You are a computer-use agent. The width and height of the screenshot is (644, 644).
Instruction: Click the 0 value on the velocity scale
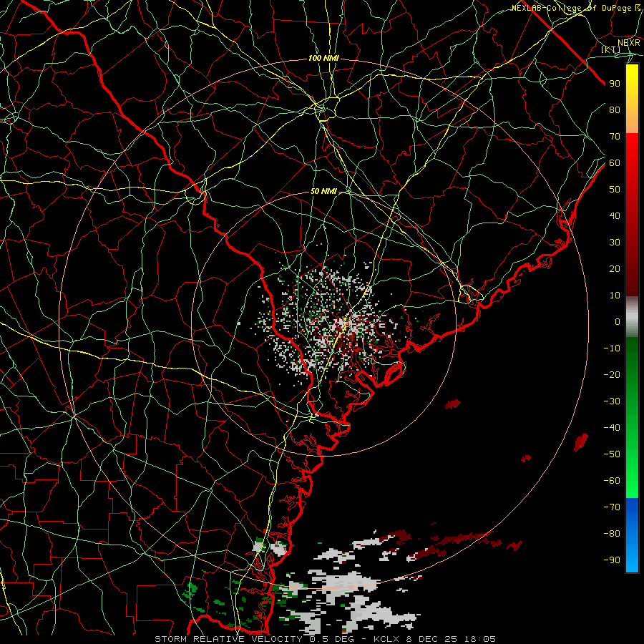pos(618,321)
